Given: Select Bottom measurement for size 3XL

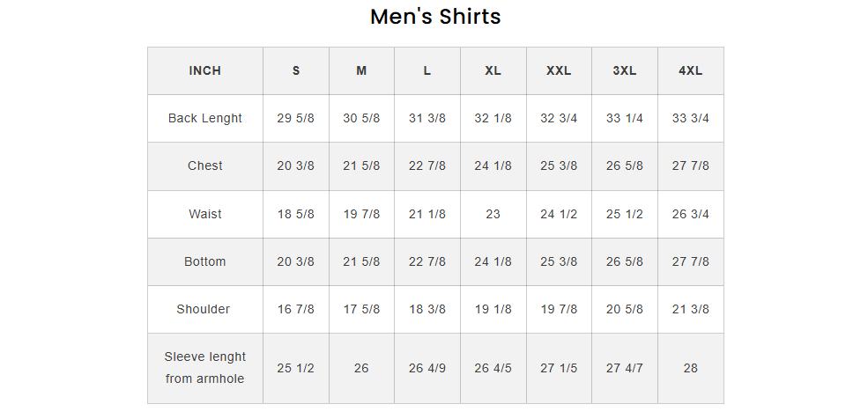Looking at the screenshot, I should [x=625, y=261].
